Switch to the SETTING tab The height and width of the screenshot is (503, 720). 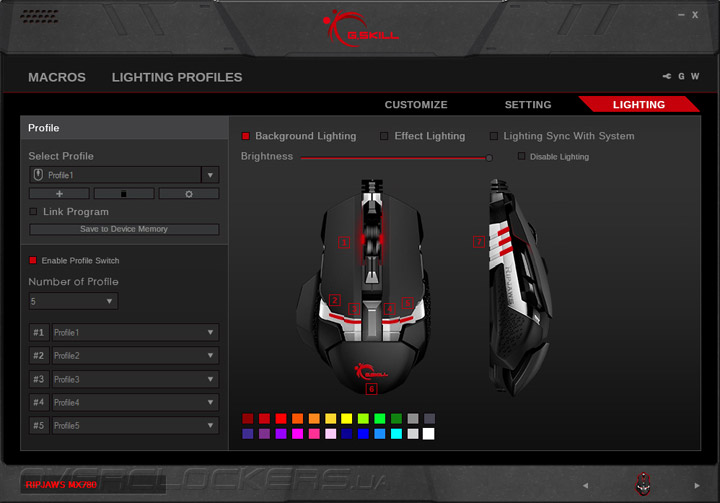click(528, 105)
